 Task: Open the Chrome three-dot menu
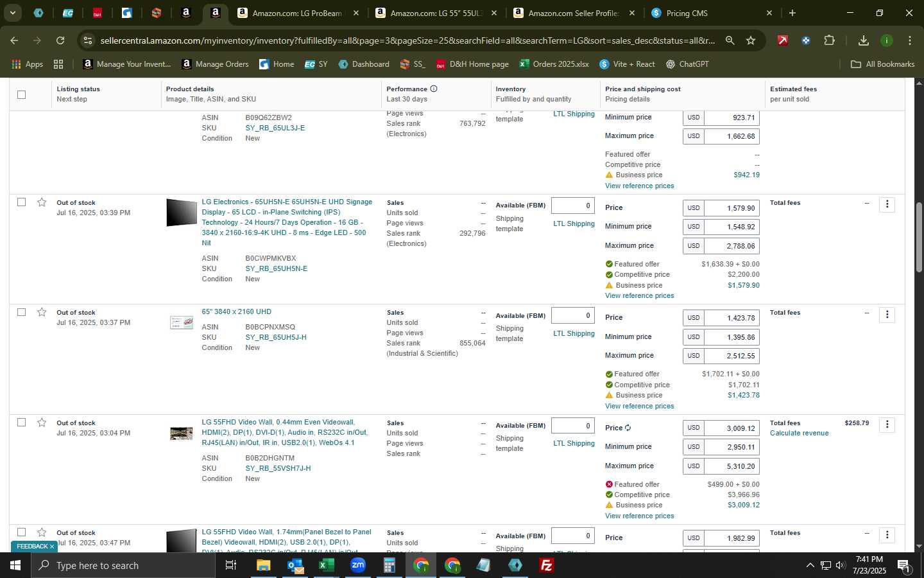point(910,40)
